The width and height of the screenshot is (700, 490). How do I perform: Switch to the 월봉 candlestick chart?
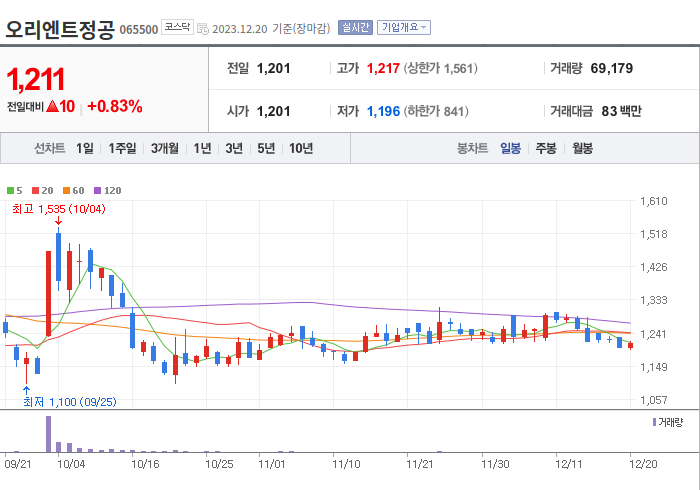(583, 148)
